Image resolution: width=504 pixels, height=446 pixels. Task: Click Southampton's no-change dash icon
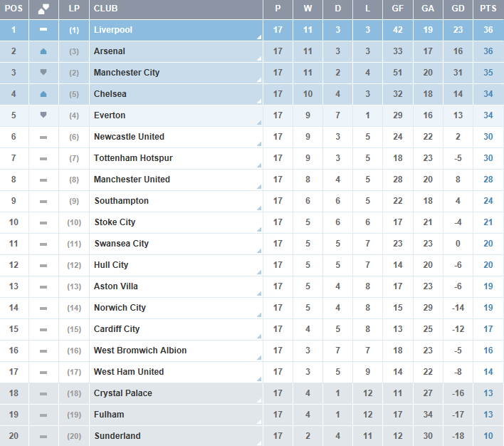[43, 201]
